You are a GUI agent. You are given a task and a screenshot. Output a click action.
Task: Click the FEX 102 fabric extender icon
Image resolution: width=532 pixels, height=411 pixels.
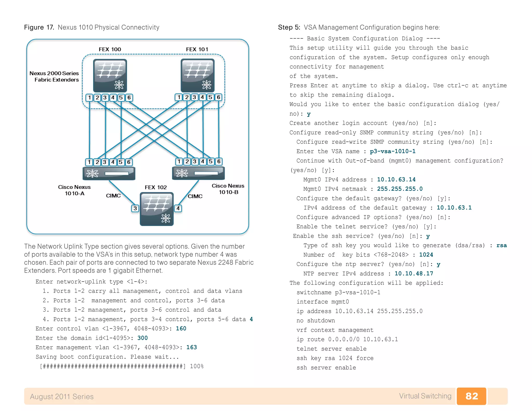[156, 209]
